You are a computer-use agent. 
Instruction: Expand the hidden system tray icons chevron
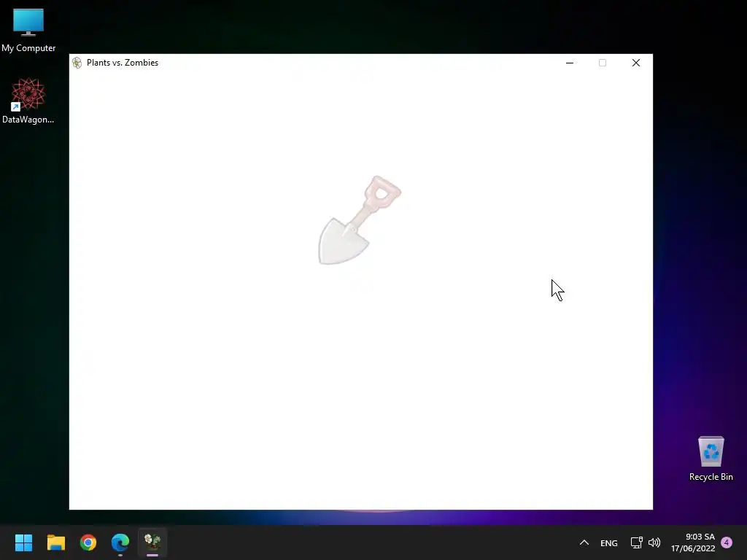click(584, 542)
